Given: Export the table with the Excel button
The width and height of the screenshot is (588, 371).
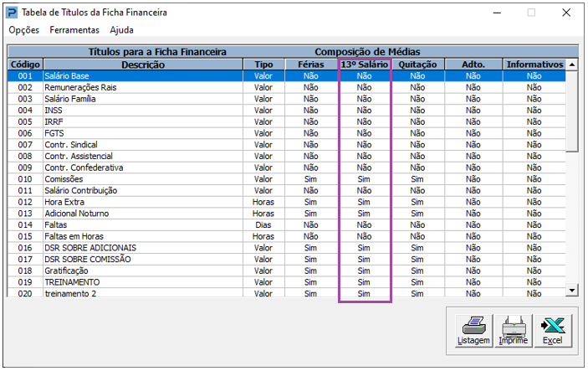Looking at the screenshot, I should pos(553,331).
